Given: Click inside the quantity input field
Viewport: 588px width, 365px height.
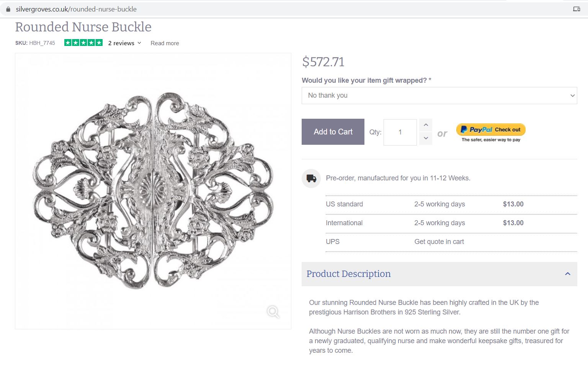Looking at the screenshot, I should 400,132.
